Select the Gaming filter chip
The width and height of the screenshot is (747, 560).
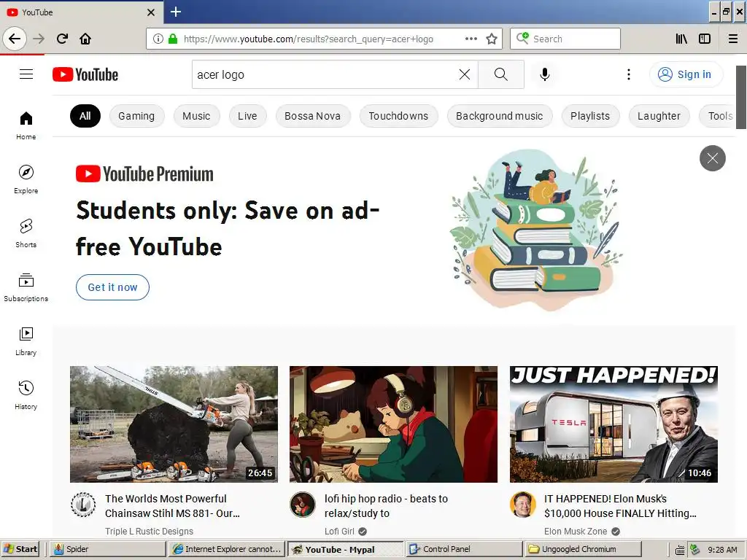pyautogui.click(x=136, y=116)
